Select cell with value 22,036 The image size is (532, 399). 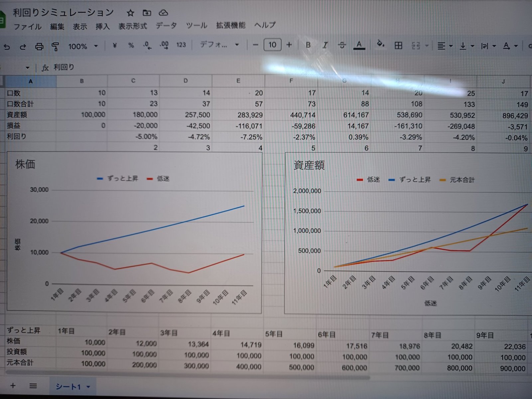click(501, 347)
